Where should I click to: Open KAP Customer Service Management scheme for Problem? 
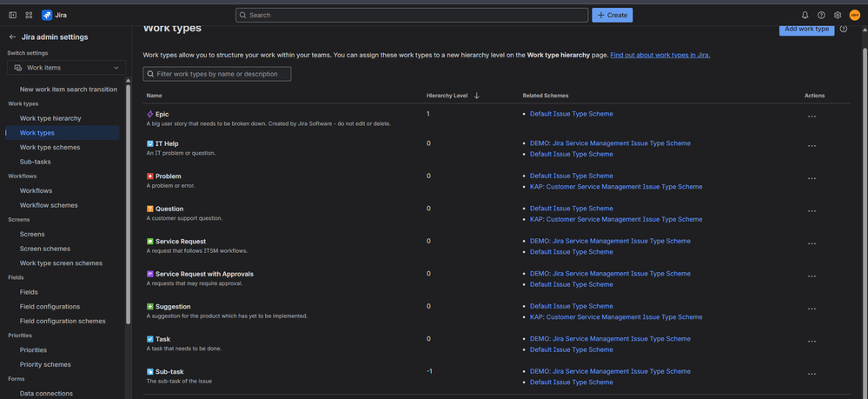point(616,187)
